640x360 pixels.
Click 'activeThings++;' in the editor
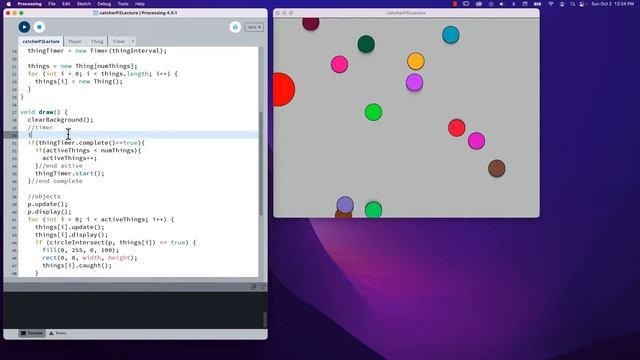coord(69,158)
